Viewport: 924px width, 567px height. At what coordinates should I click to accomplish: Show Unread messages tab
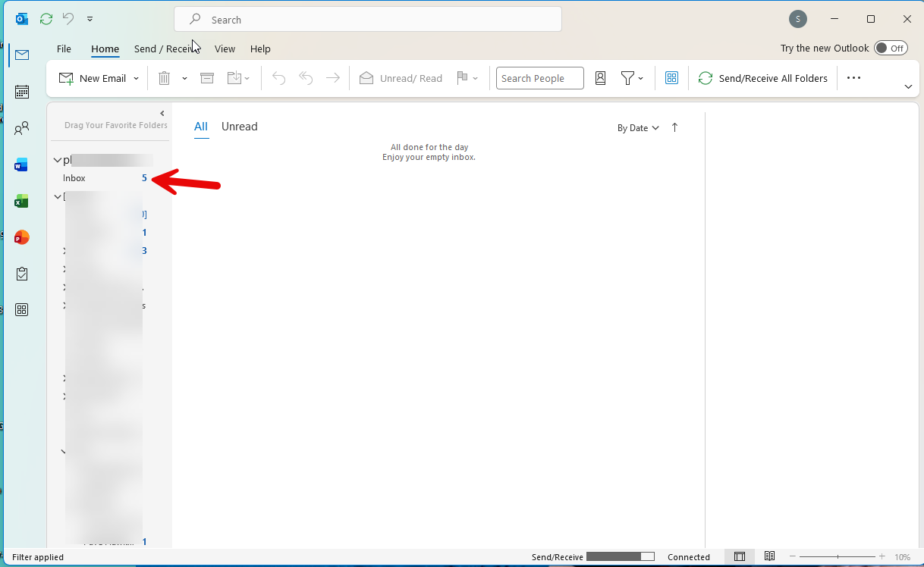coord(240,127)
